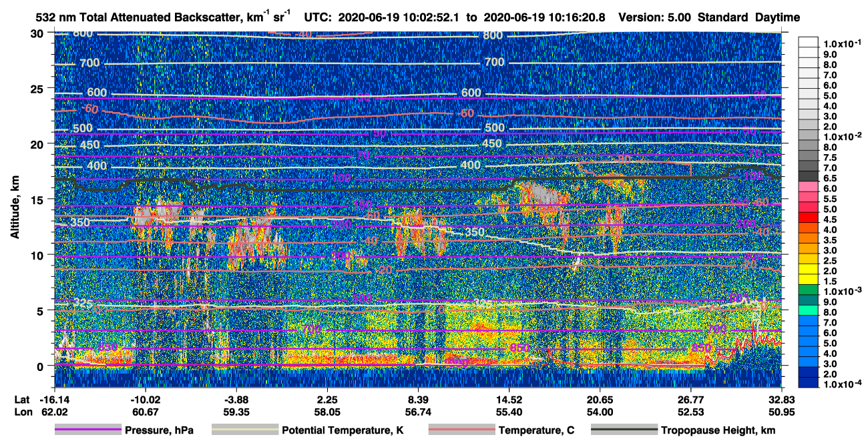Click the altitude axis tick label 20

pyautogui.click(x=37, y=143)
